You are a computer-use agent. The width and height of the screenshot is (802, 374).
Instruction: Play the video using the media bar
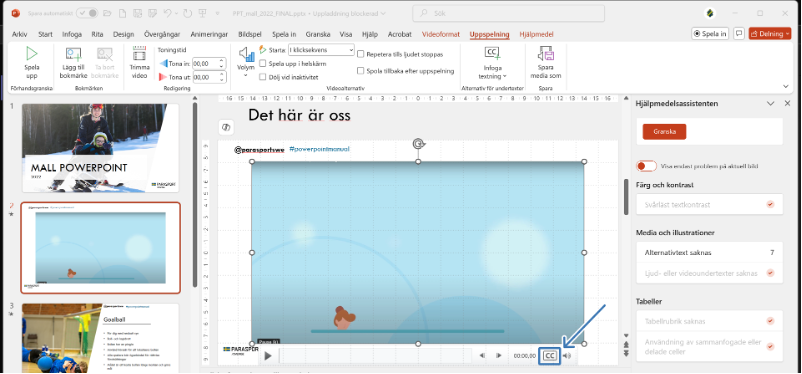268,356
